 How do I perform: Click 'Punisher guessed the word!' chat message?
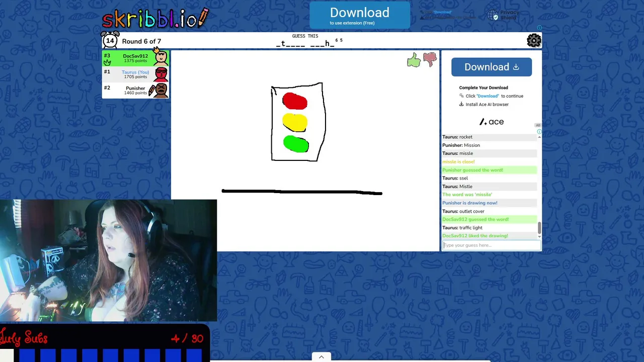click(472, 170)
